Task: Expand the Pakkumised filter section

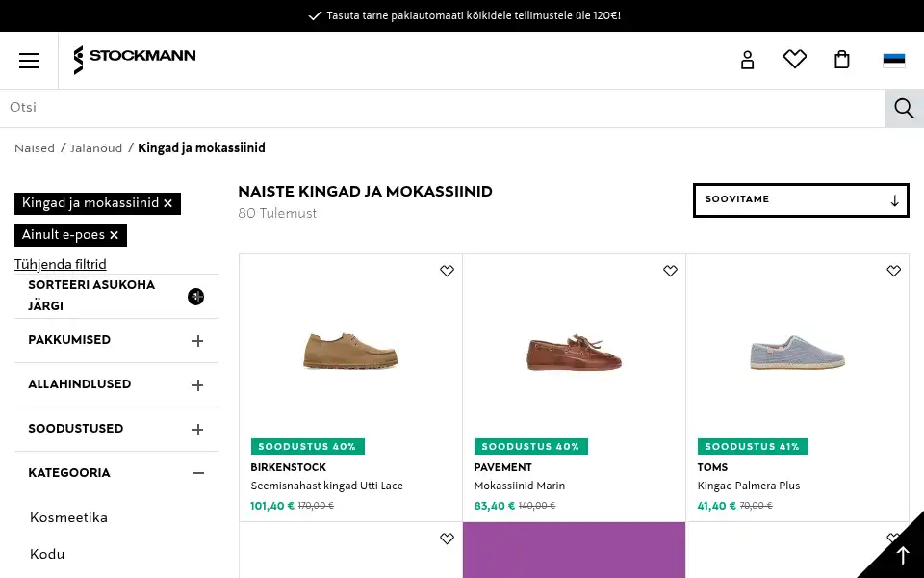Action: [x=116, y=340]
